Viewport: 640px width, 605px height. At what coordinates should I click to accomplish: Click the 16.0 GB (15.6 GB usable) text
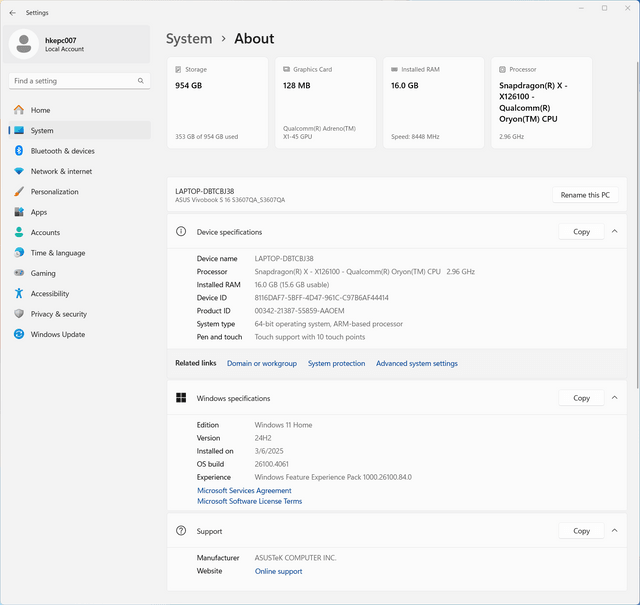(x=292, y=285)
